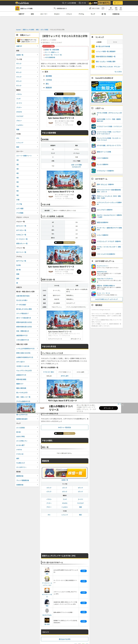The height and width of the screenshot is (644, 138).
Task: Open 妖怪大辞典 pickup link
Action: pos(56,50)
